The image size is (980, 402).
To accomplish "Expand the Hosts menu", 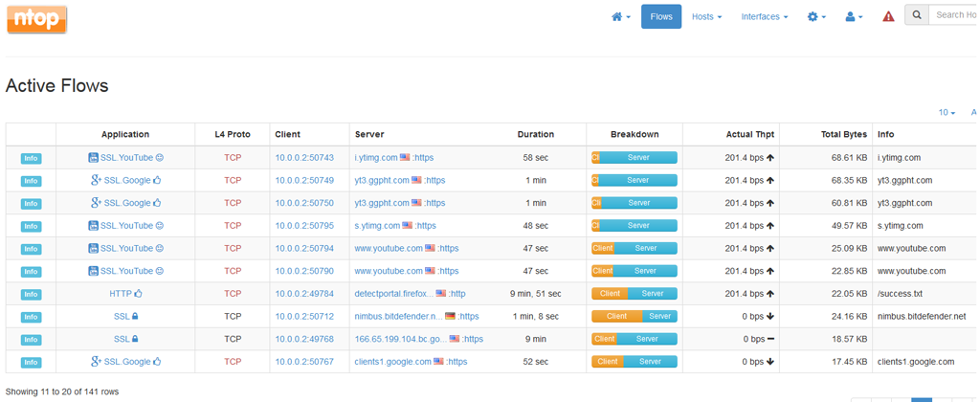I will pos(707,17).
